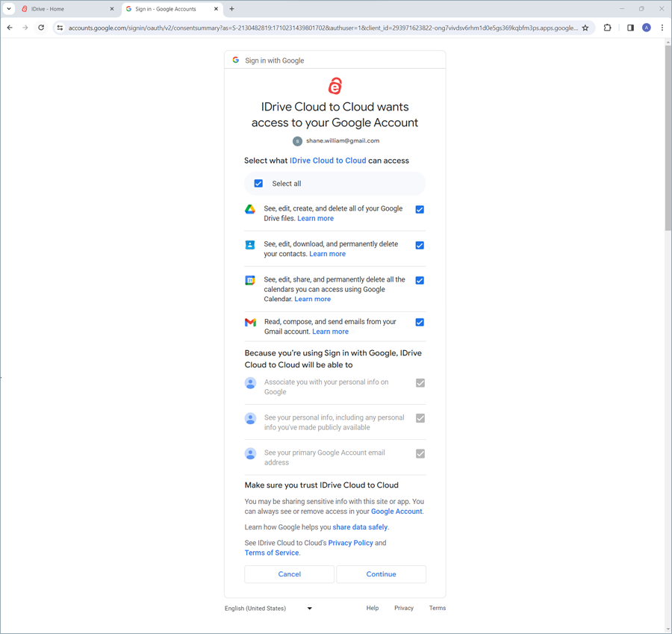
Task: Open a new tab with plus button
Action: 232,9
